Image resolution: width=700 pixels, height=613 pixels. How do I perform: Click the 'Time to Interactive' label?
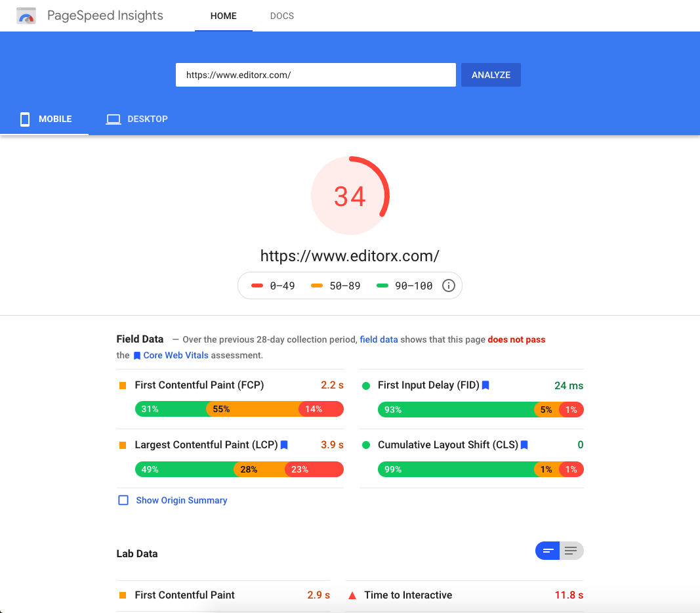408,595
